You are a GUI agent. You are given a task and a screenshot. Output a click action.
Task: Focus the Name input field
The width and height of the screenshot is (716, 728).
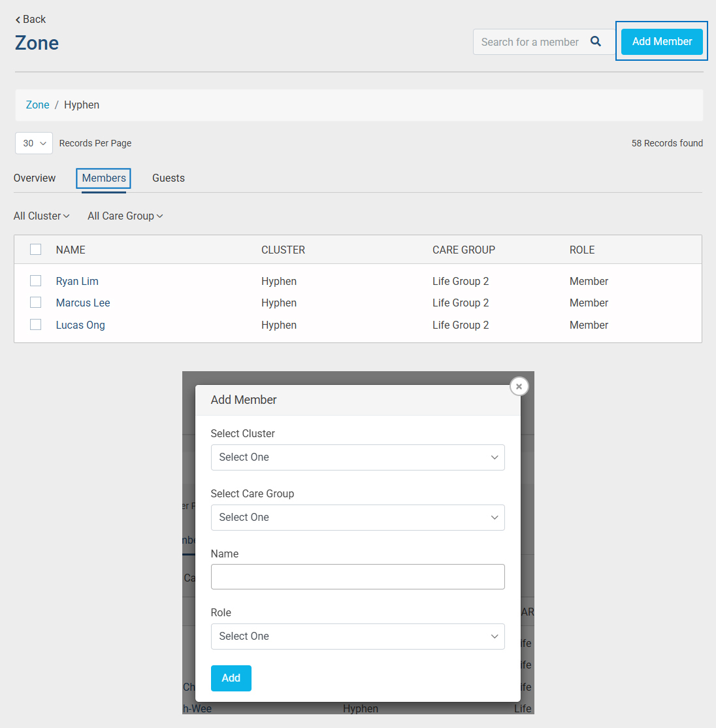357,577
